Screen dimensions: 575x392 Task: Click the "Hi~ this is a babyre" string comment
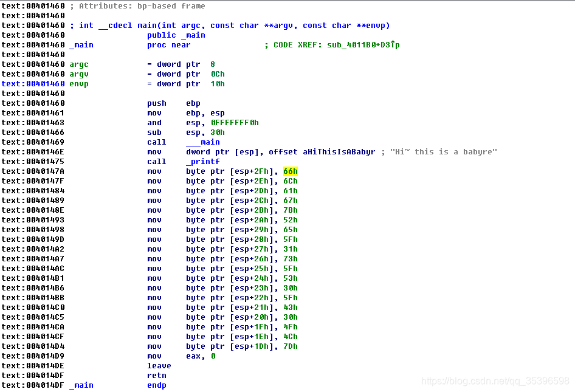[443, 152]
